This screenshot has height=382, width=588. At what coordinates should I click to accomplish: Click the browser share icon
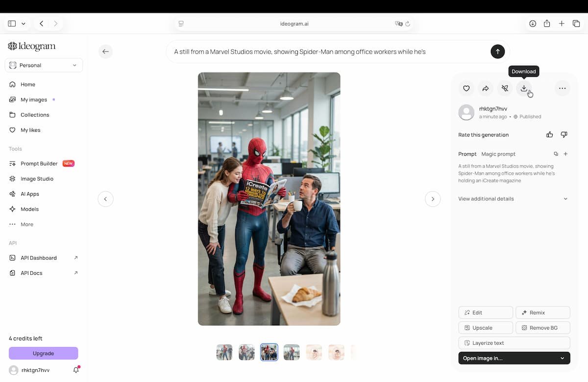pyautogui.click(x=547, y=24)
